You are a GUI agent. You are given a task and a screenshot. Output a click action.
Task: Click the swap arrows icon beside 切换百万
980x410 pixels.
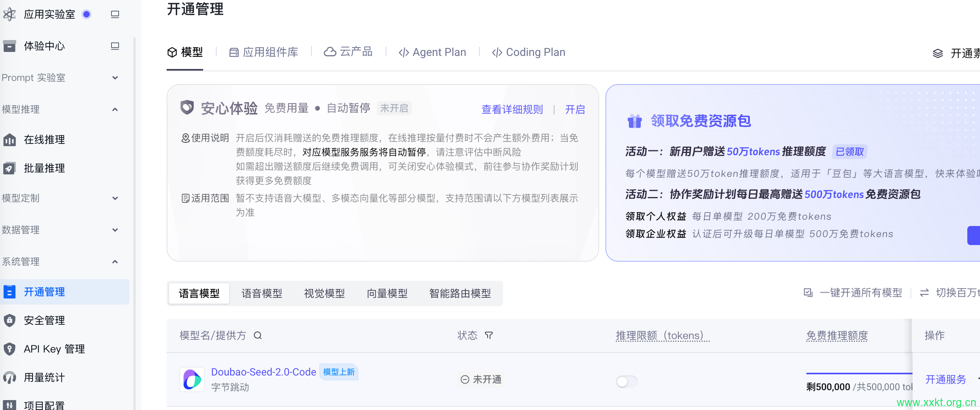click(x=924, y=293)
